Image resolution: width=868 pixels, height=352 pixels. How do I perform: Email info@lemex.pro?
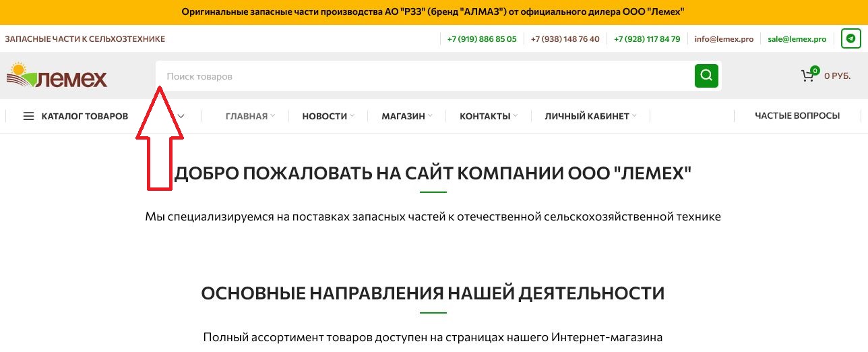724,39
